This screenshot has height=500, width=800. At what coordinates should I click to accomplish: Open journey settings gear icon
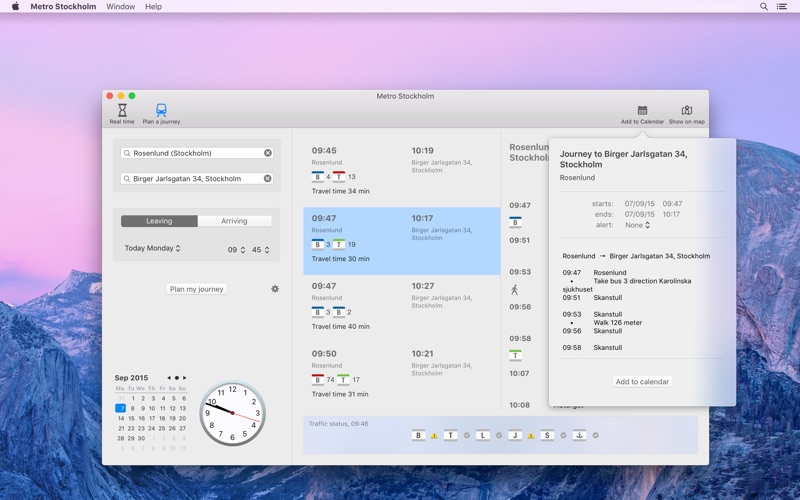pos(275,289)
